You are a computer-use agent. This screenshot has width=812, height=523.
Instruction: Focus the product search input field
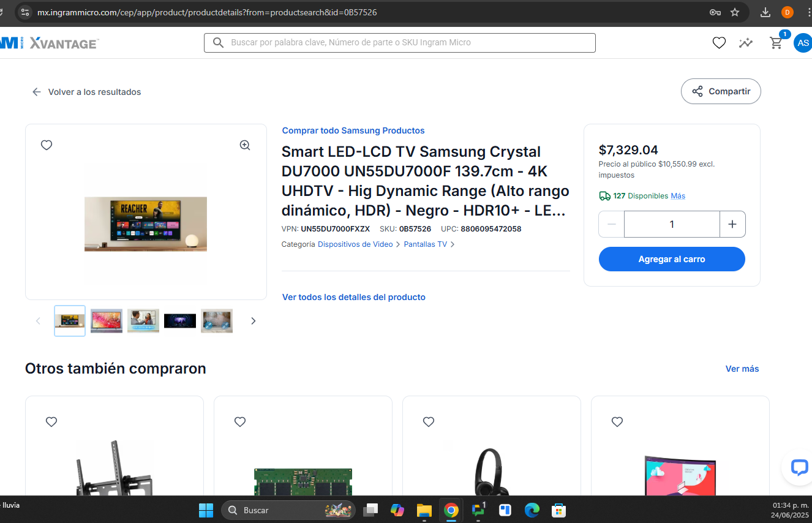[x=400, y=43]
